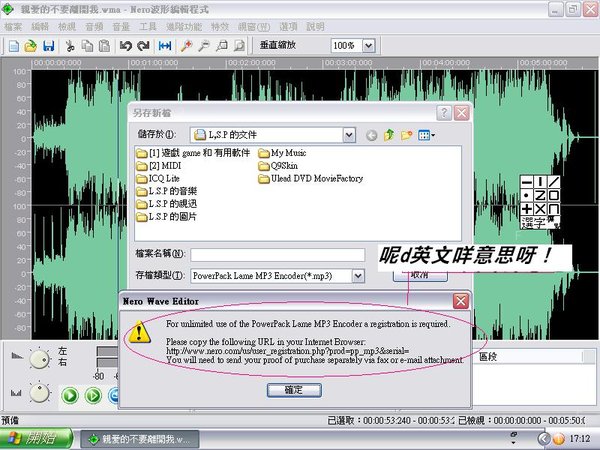This screenshot has width=600, height=450.
Task: Click the New file toolbar icon
Action: coord(14,46)
